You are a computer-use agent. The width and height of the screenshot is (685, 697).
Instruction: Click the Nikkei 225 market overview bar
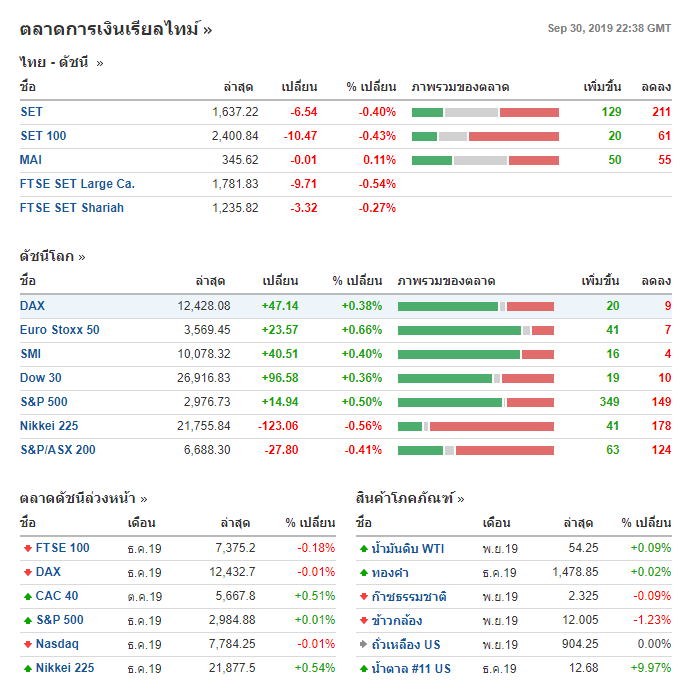476,426
